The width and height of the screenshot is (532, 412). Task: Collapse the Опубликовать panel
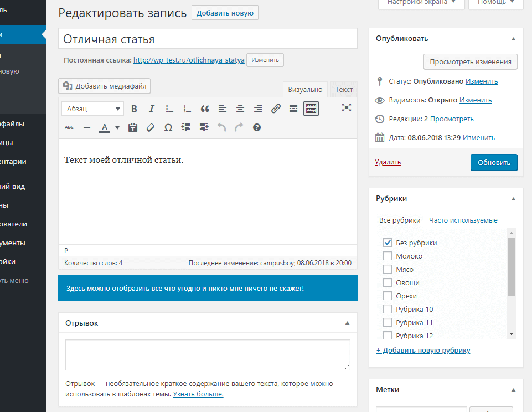(513, 39)
